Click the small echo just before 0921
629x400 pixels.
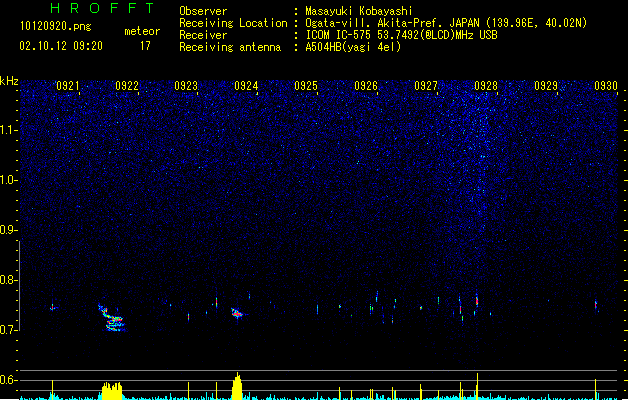coord(52,308)
